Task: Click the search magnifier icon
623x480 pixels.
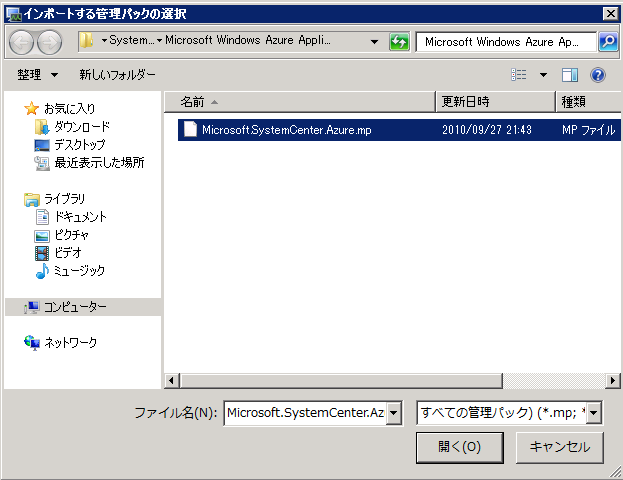Action: [608, 42]
